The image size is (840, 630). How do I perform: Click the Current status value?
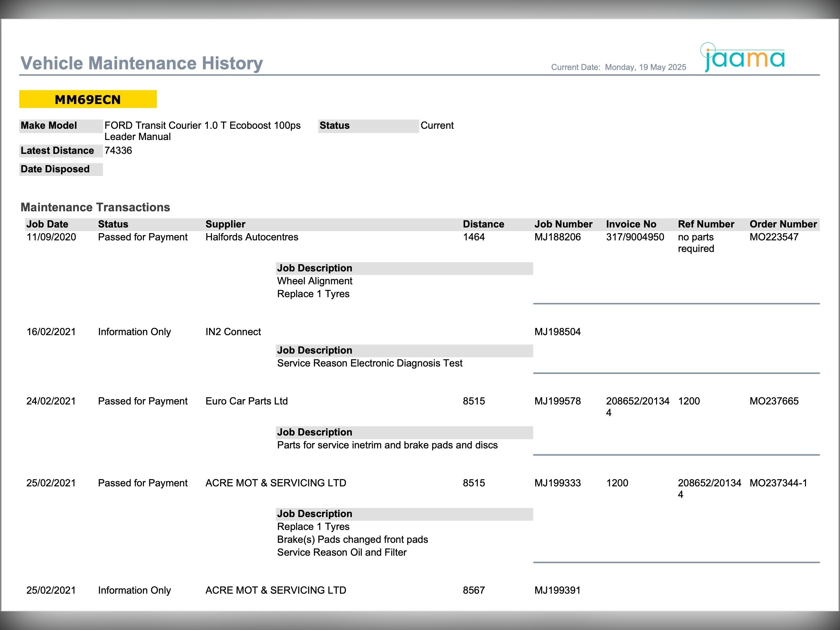pyautogui.click(x=437, y=125)
